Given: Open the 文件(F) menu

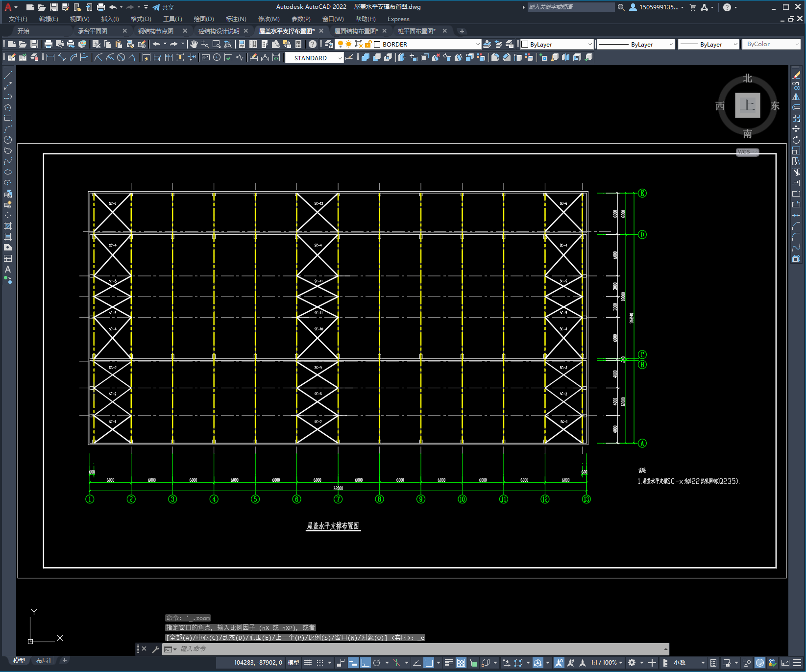Looking at the screenshot, I should pyautogui.click(x=18, y=19).
